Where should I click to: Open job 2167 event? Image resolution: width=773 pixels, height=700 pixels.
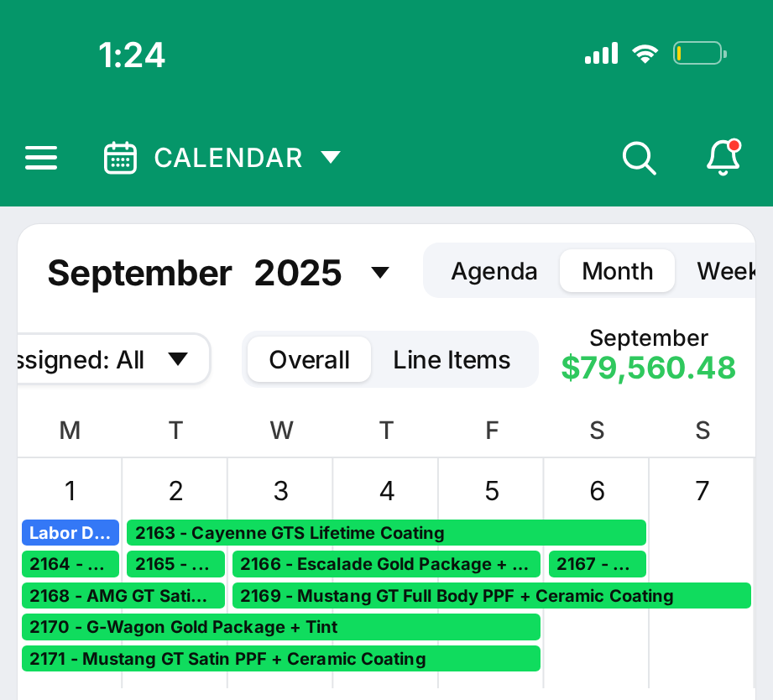[x=598, y=564]
